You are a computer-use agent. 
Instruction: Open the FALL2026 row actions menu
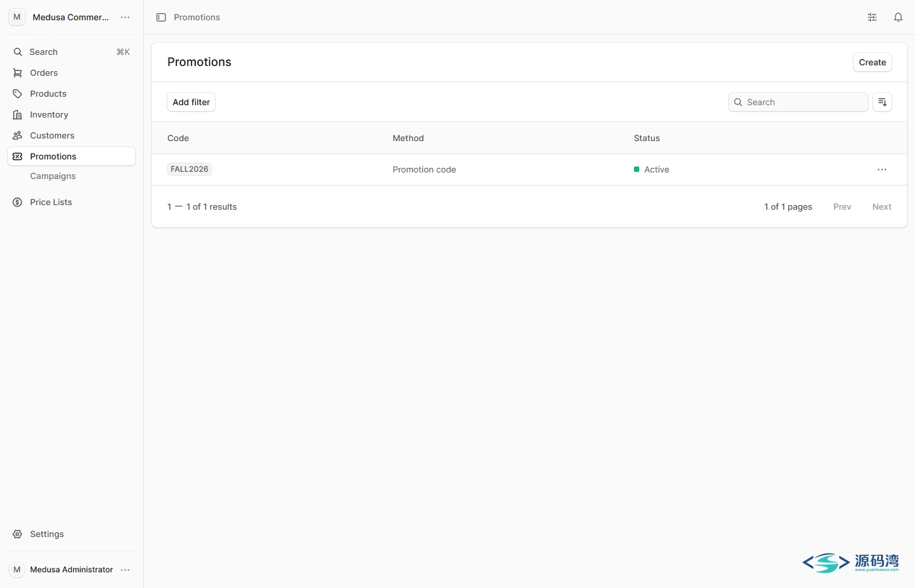click(882, 170)
